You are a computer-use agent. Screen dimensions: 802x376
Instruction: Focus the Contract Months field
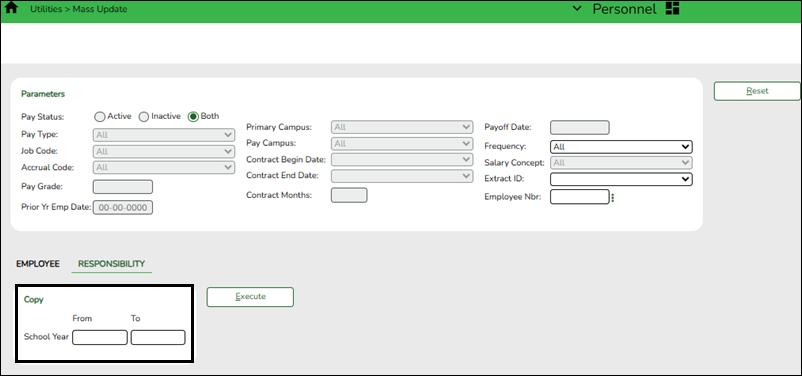(349, 195)
